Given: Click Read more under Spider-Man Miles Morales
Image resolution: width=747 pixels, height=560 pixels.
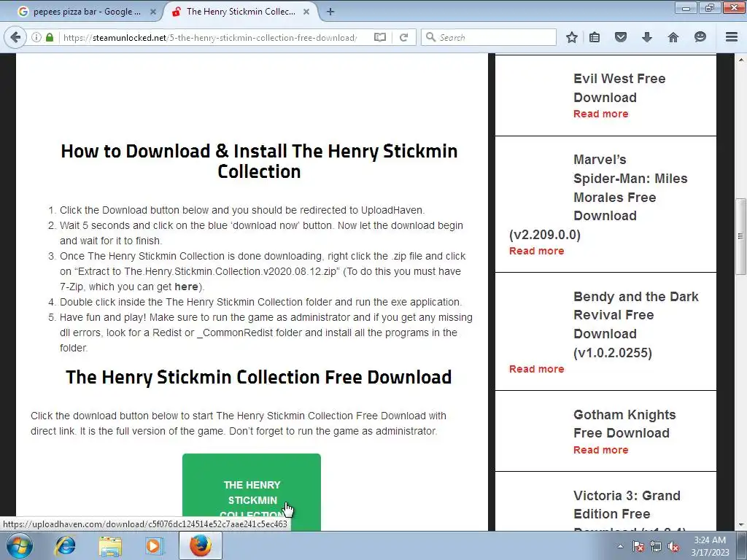Looking at the screenshot, I should click(536, 251).
